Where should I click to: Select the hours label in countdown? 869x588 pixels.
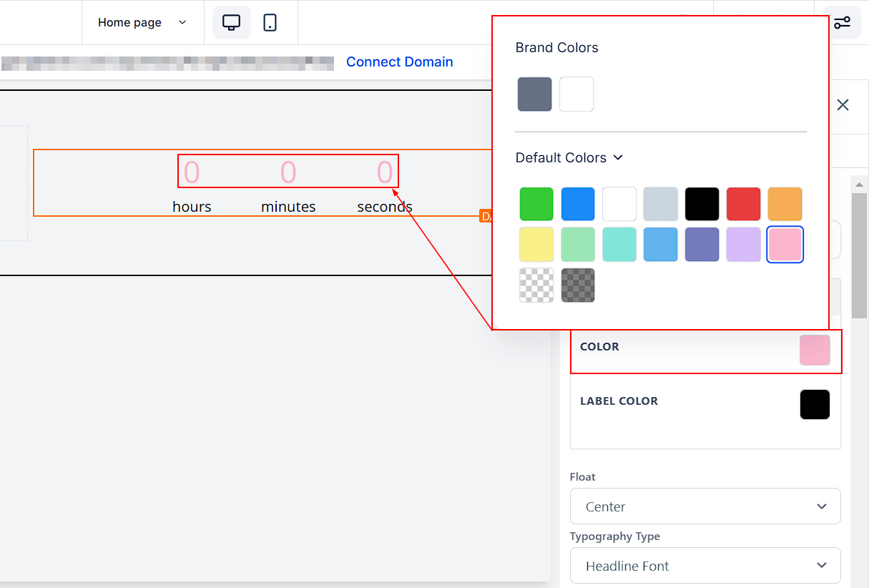pyautogui.click(x=192, y=207)
